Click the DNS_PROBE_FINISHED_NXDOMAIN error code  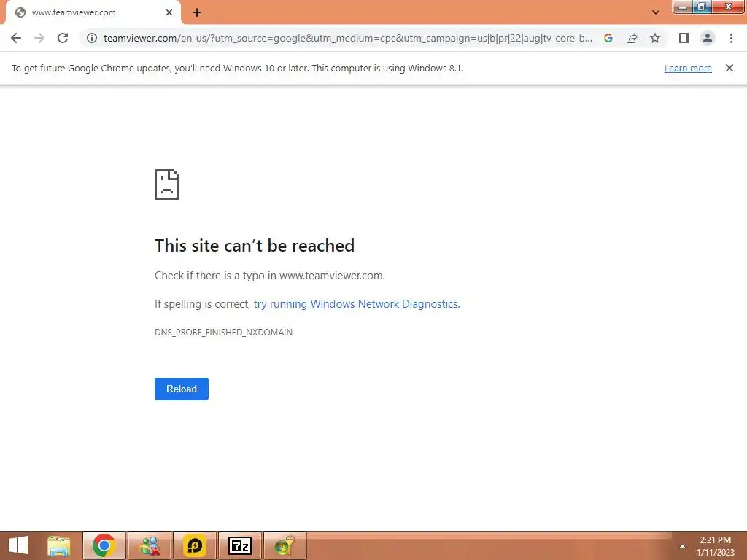[223, 332]
